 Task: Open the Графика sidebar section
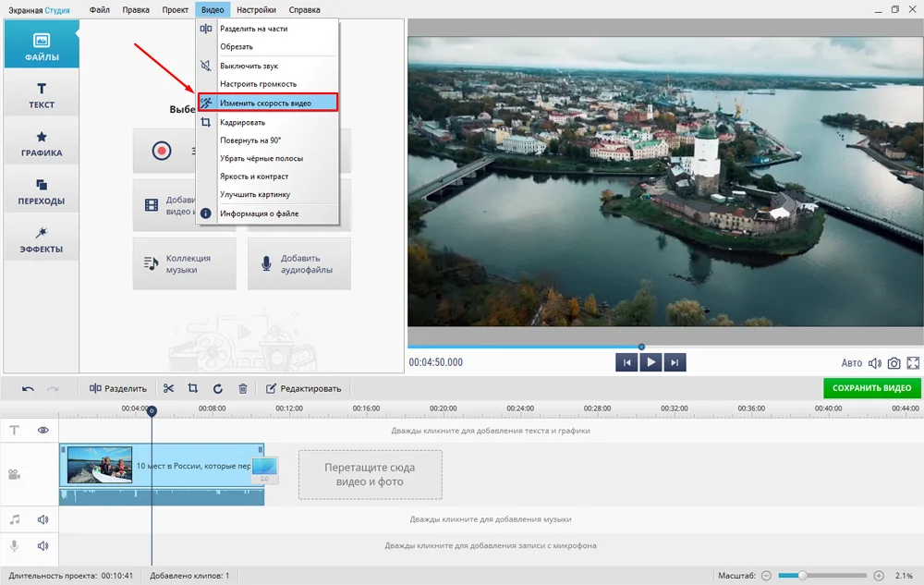42,144
